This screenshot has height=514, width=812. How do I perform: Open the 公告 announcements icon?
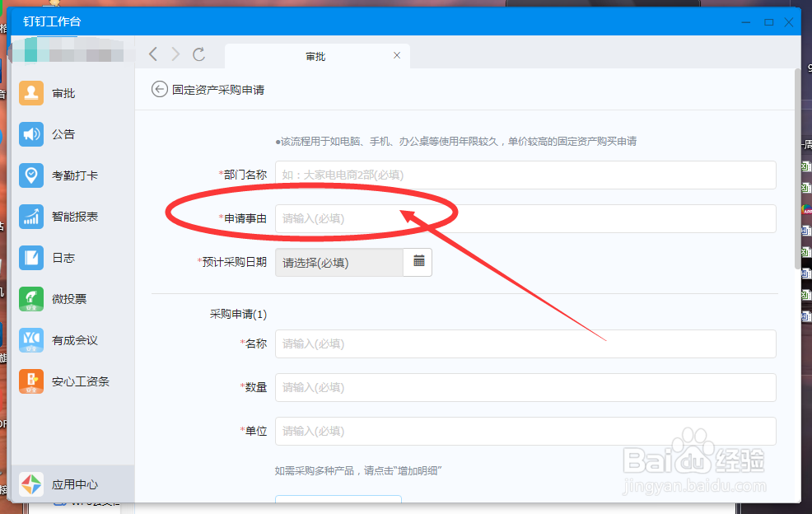pyautogui.click(x=30, y=134)
